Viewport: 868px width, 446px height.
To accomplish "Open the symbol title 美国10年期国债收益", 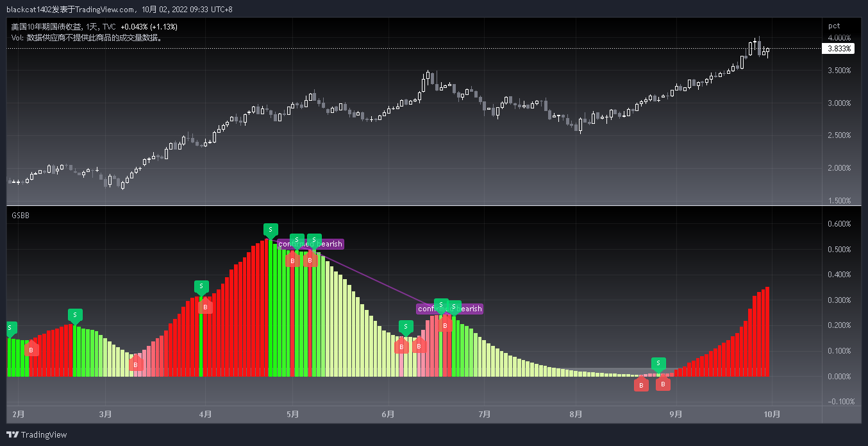I will 46,27.
